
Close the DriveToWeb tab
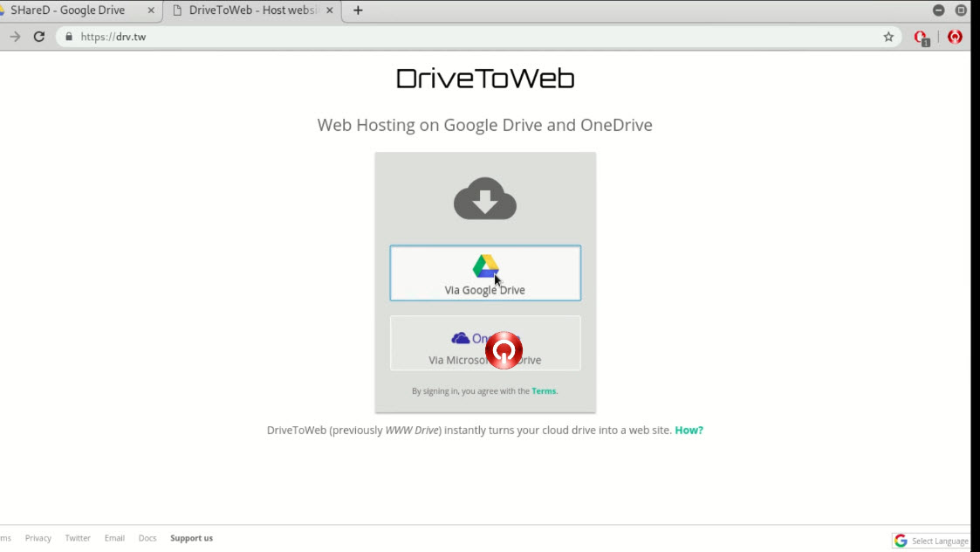[x=329, y=10]
